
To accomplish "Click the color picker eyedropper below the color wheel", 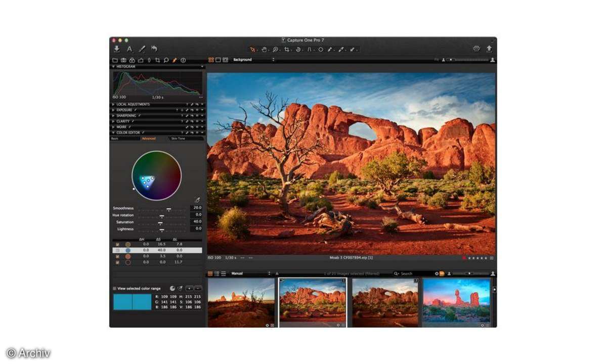I will (197, 200).
